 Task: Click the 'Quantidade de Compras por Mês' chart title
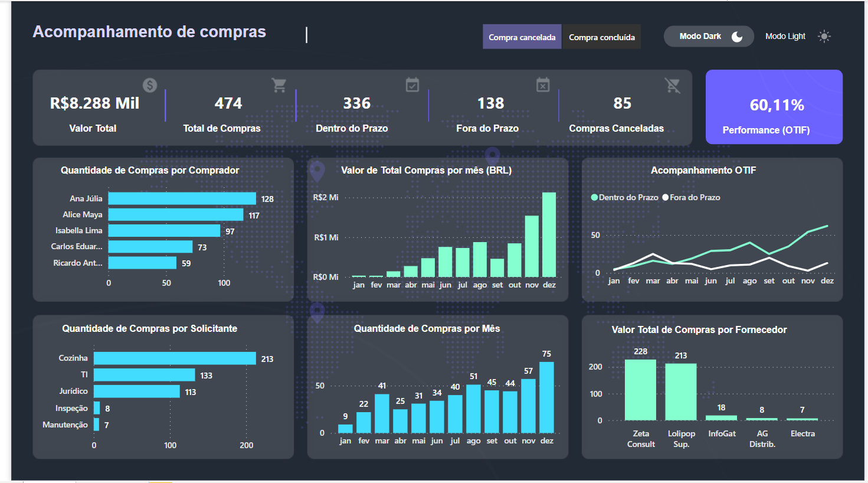tap(427, 328)
